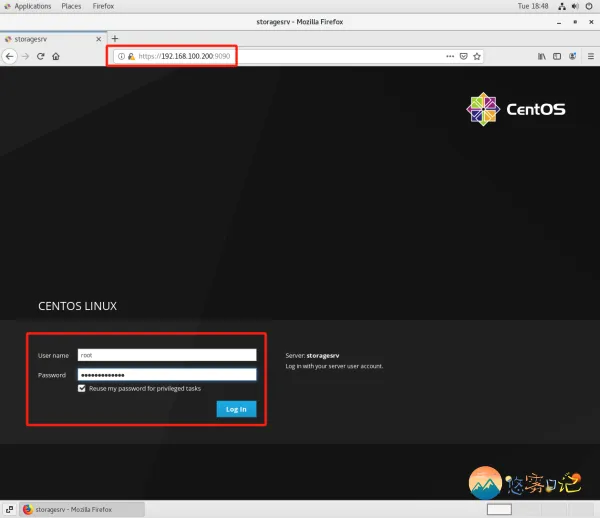Reload the page with the refresh icon
The width and height of the screenshot is (600, 518).
tap(41, 57)
